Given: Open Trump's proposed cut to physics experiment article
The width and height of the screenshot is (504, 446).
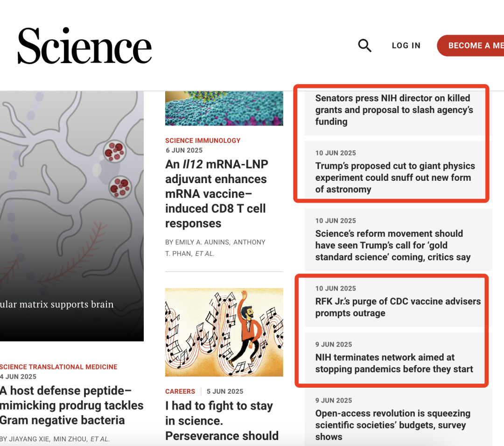Looking at the screenshot, I should pyautogui.click(x=395, y=177).
